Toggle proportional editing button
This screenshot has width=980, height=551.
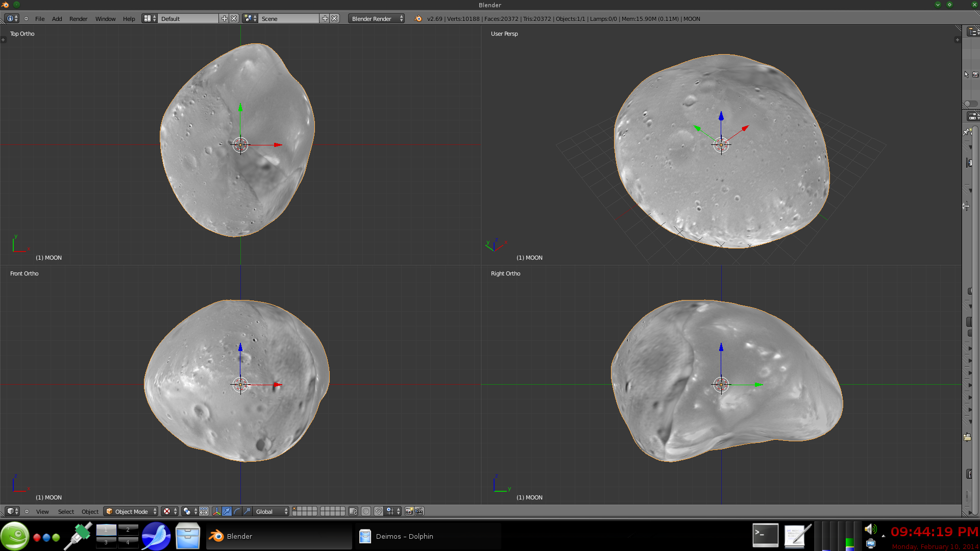(366, 511)
